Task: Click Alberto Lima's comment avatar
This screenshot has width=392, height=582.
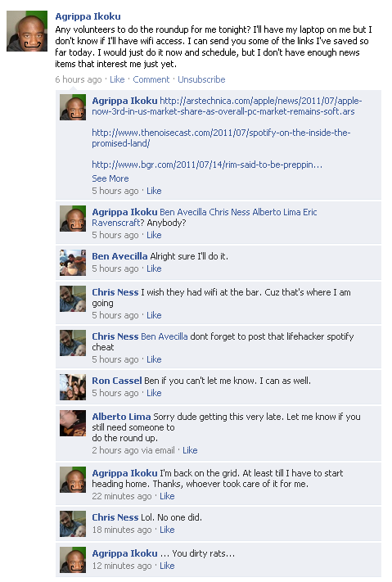Action: point(73,423)
